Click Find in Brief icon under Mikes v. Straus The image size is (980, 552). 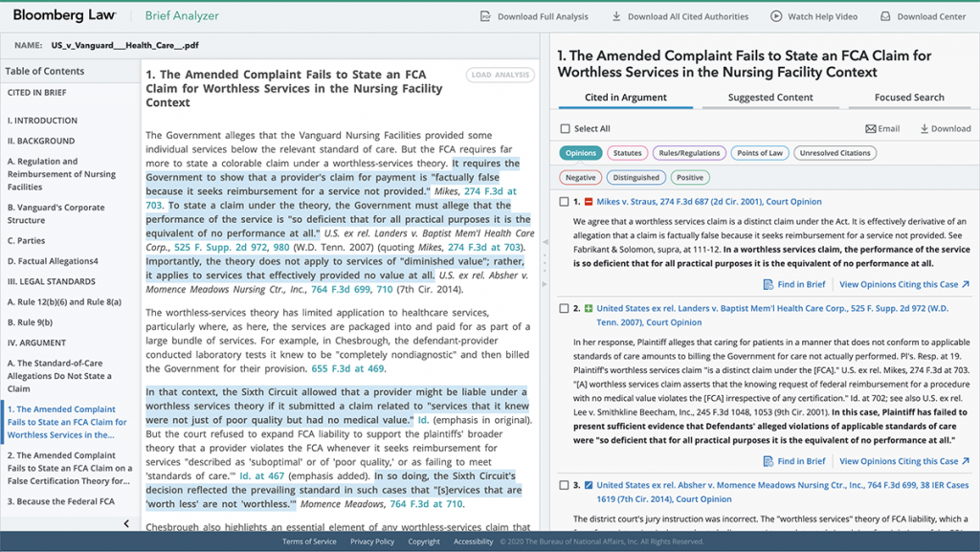click(x=768, y=285)
